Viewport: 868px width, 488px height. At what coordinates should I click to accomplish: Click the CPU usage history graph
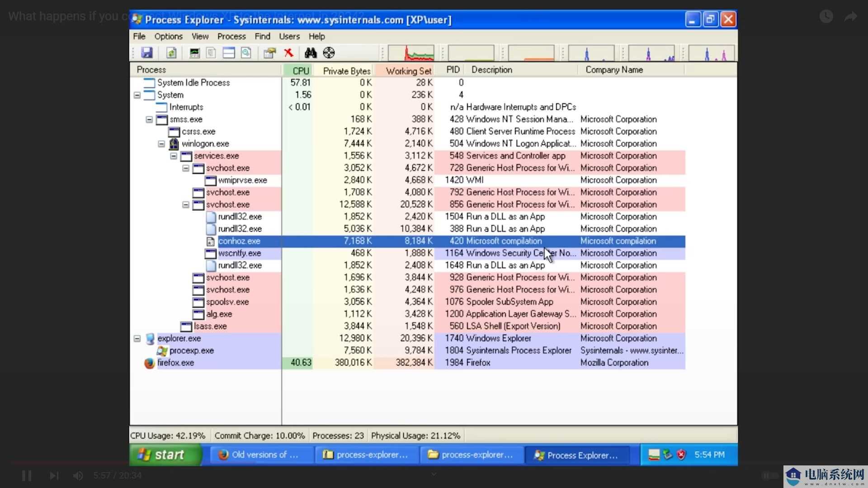click(x=411, y=53)
